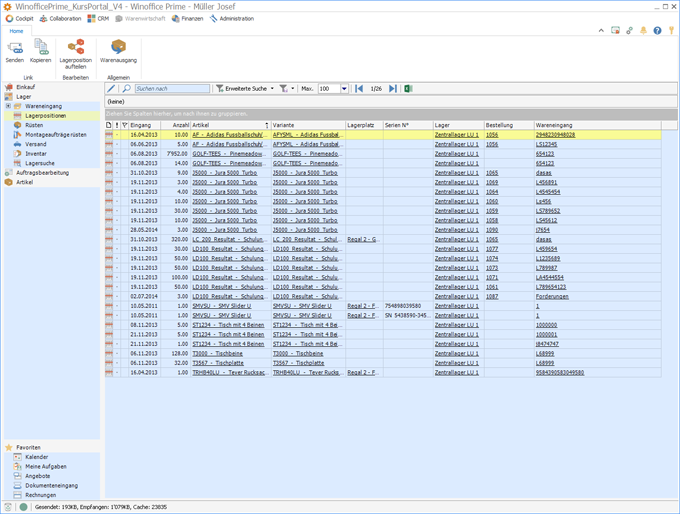Image resolution: width=680 pixels, height=514 pixels.
Task: Open Wareneingang link Forderungen
Action: (x=552, y=297)
